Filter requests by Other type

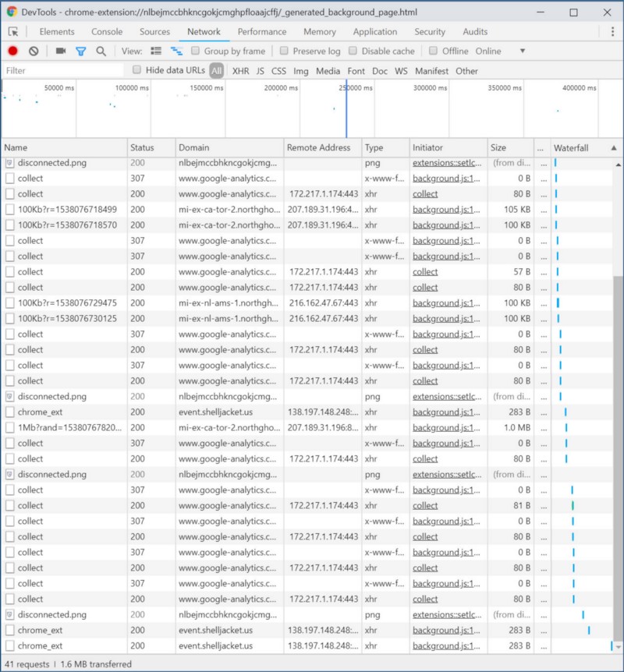466,71
